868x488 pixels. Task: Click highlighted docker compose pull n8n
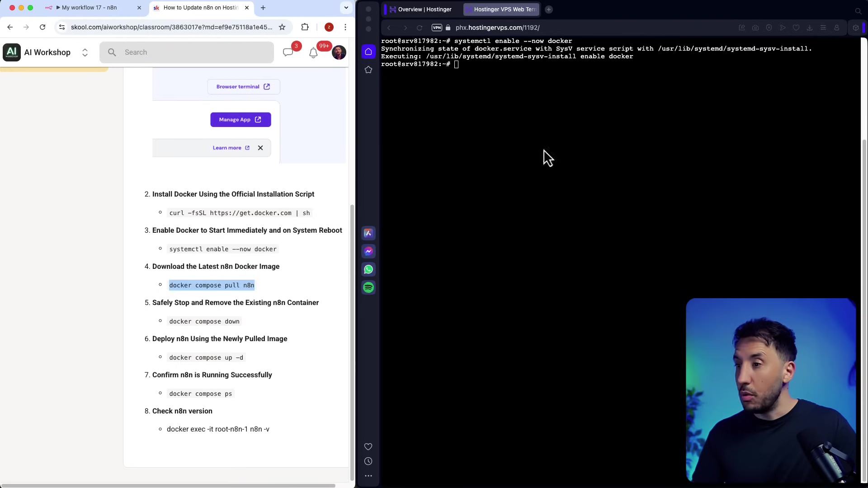pos(212,285)
